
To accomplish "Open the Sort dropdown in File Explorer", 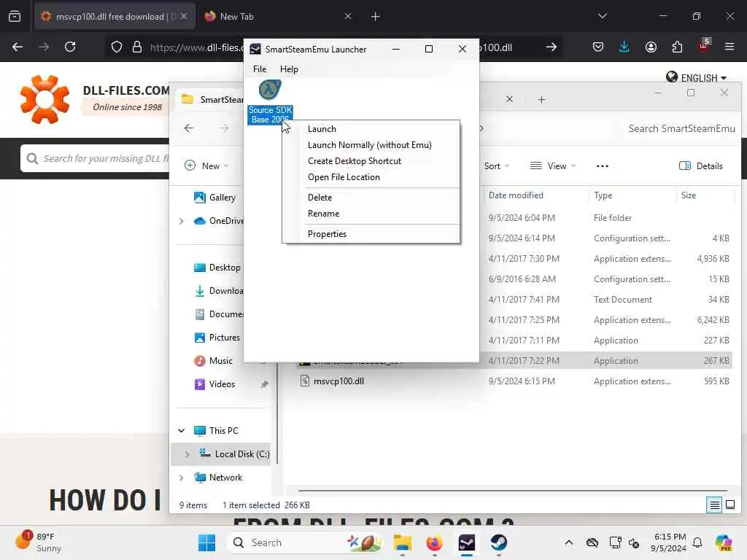I will point(496,166).
